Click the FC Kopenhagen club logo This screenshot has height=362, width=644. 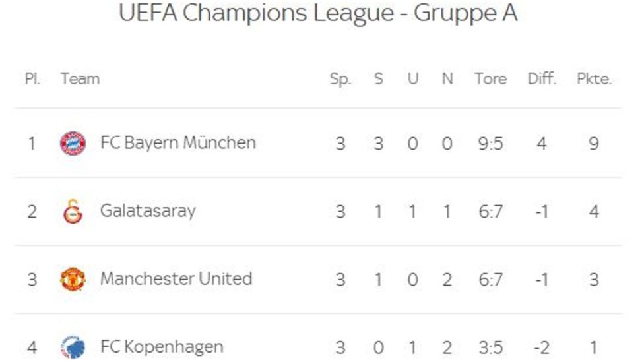click(x=73, y=347)
